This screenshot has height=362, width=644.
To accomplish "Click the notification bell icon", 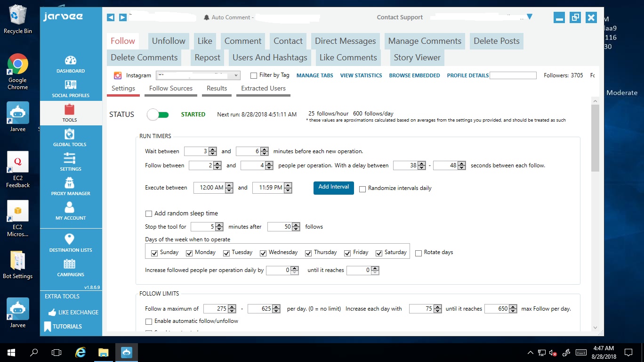I will point(206,17).
